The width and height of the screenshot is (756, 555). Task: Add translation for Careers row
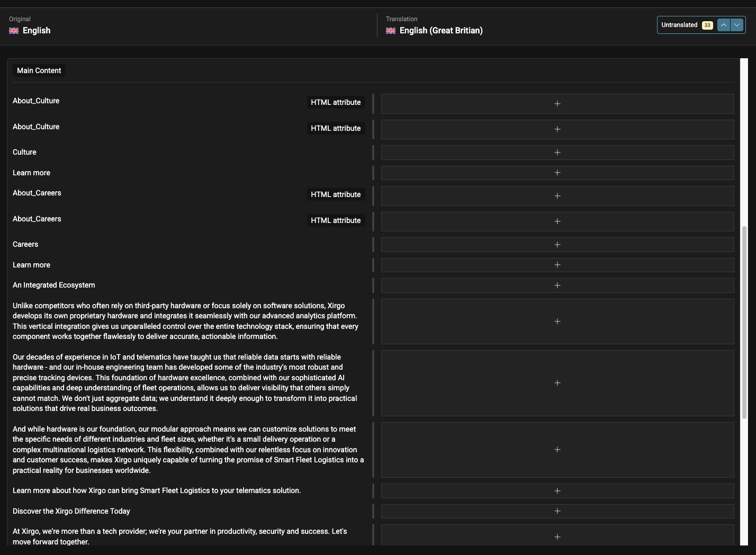pyautogui.click(x=557, y=245)
